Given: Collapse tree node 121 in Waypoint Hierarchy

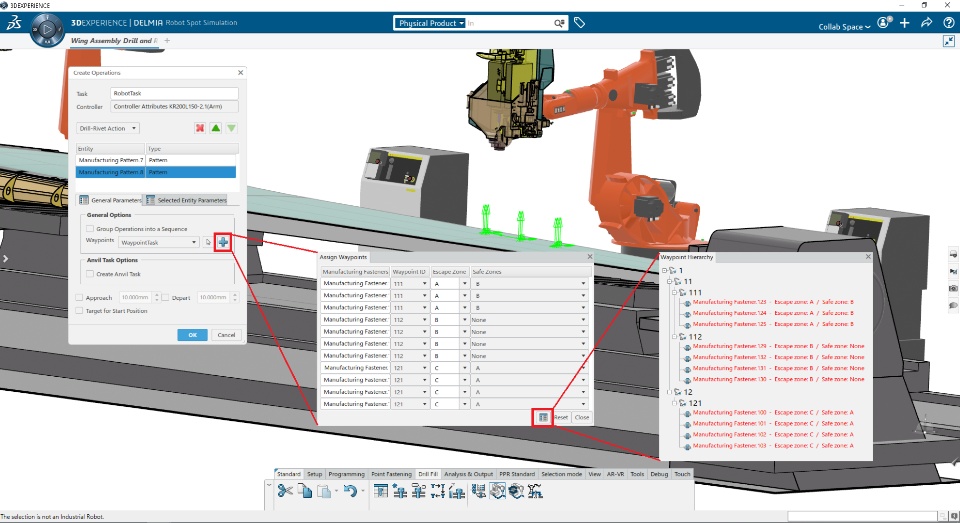Looking at the screenshot, I should click(675, 403).
